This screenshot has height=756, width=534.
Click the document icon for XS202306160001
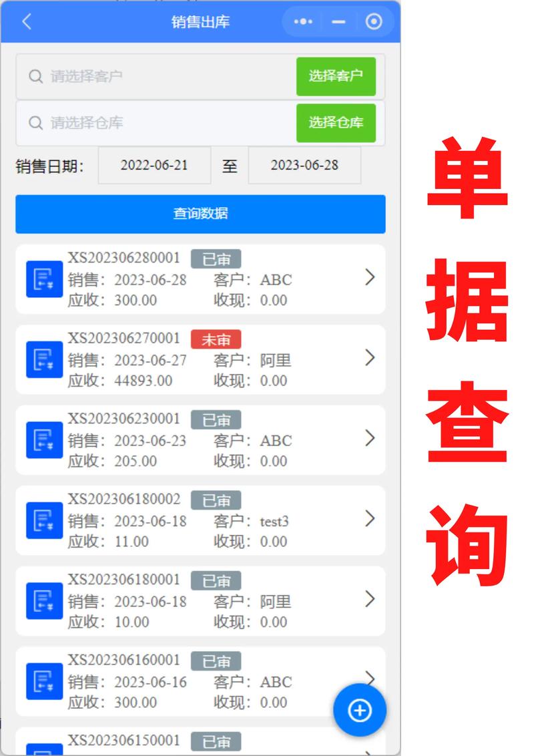[x=44, y=681]
